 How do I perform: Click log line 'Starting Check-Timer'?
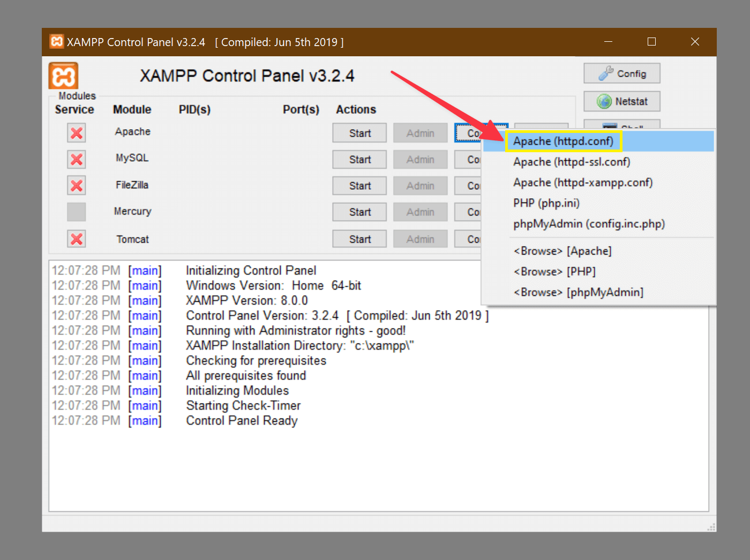(x=243, y=406)
